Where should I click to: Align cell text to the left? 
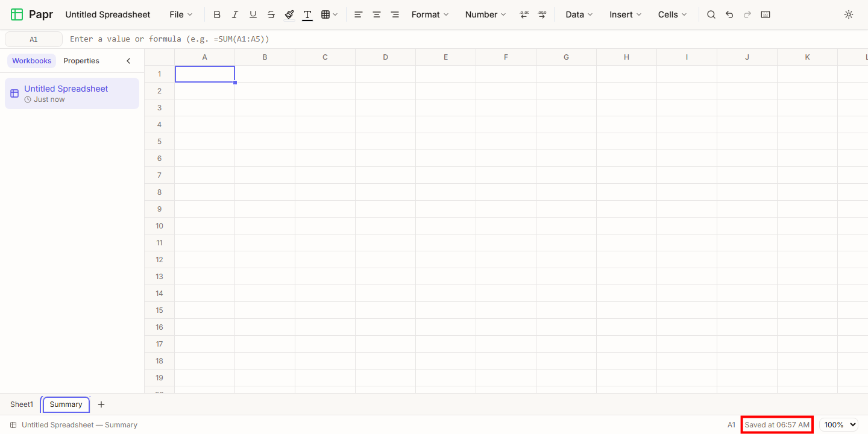click(x=359, y=14)
